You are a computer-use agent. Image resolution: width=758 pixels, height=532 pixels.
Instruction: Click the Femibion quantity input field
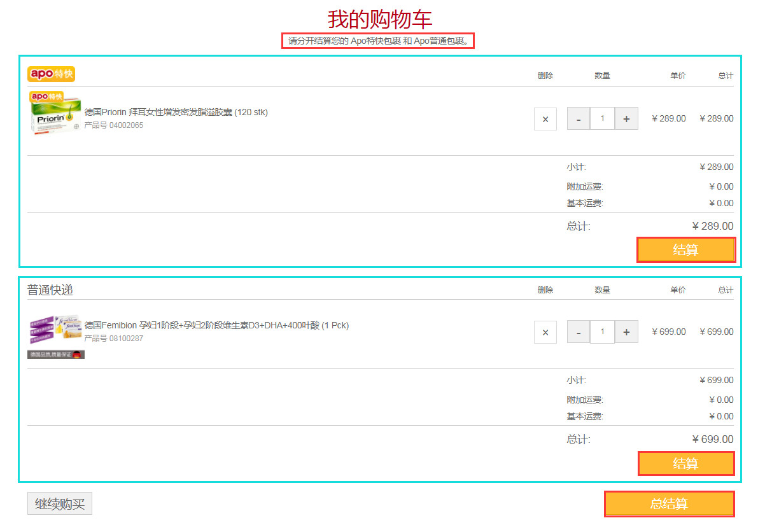pos(602,332)
